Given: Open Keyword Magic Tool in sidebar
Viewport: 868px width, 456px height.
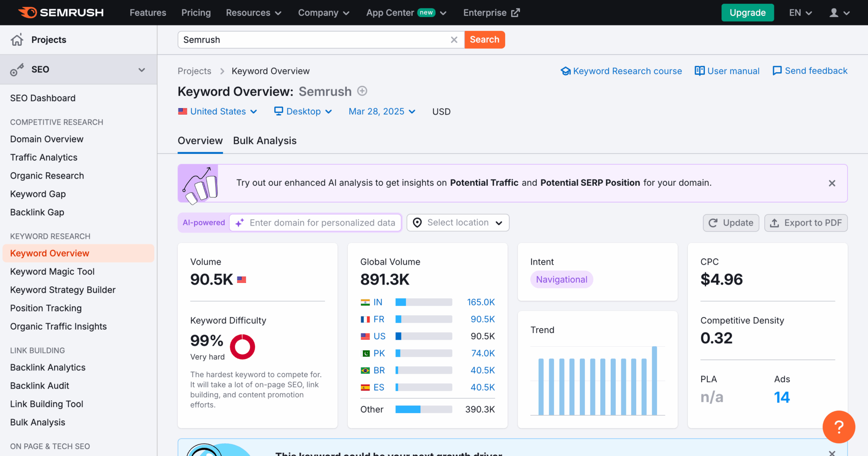Looking at the screenshot, I should click(x=52, y=271).
